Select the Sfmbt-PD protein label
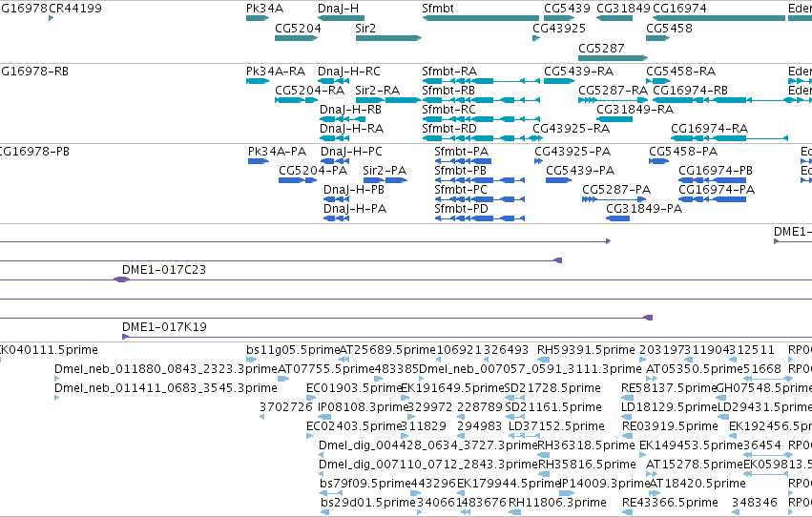 pos(462,209)
